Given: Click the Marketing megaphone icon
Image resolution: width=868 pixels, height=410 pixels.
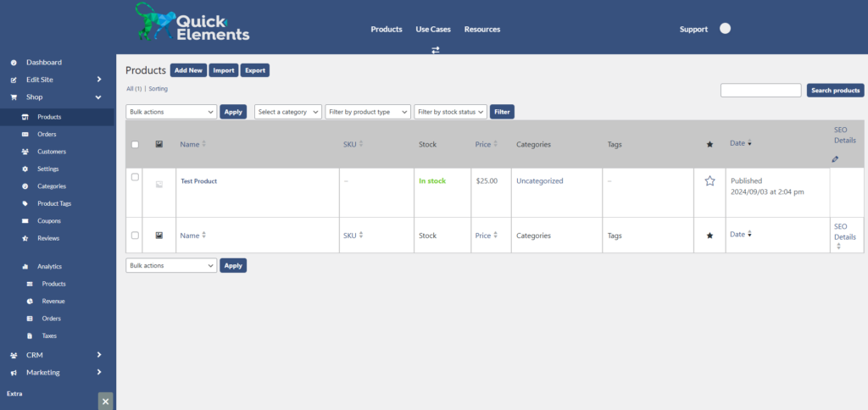Looking at the screenshot, I should tap(14, 373).
